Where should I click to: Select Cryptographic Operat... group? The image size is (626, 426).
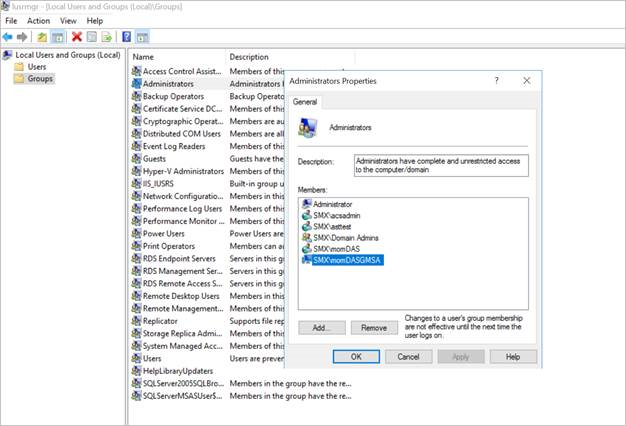(183, 121)
